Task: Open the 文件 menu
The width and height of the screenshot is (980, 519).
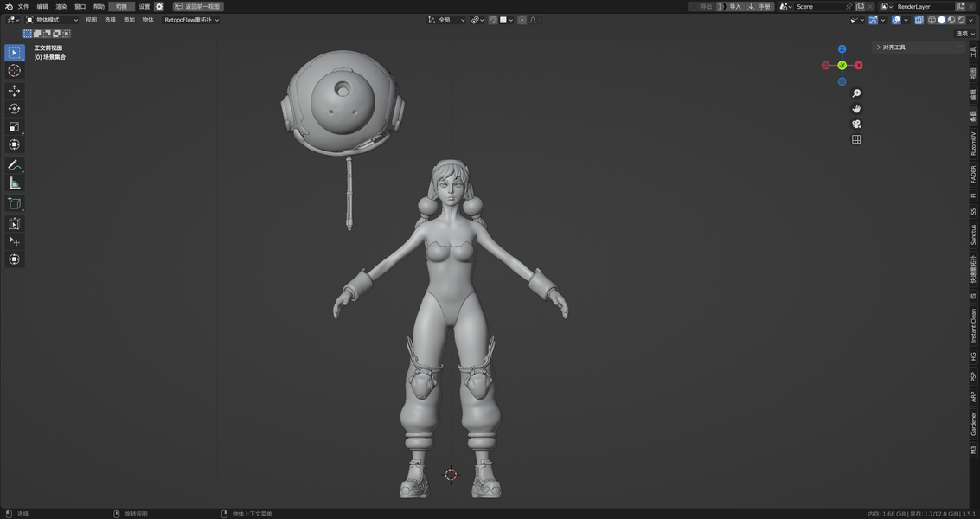Action: coord(23,6)
